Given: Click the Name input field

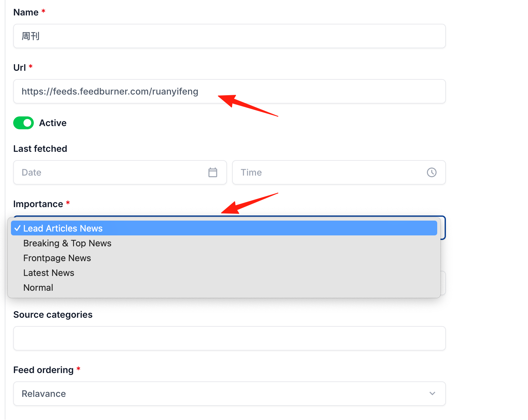Looking at the screenshot, I should 229,36.
